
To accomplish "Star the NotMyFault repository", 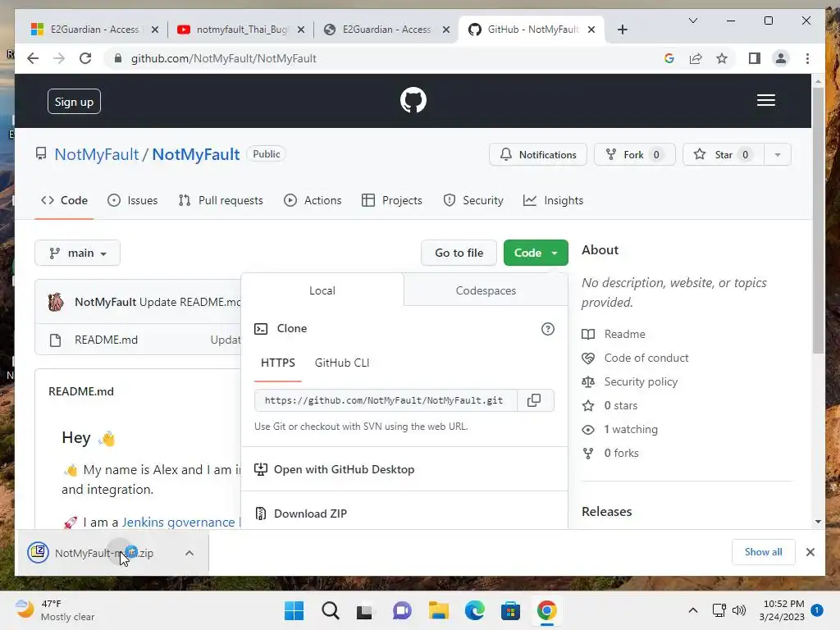I will click(x=724, y=155).
